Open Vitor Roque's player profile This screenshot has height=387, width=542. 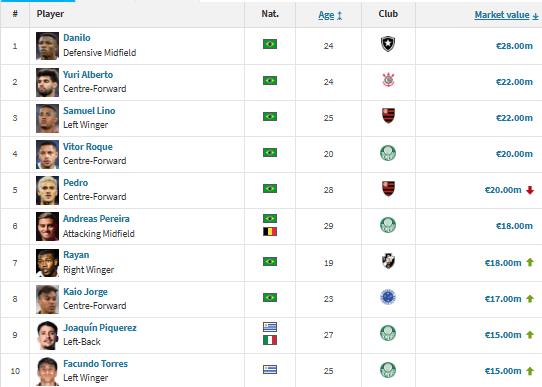[88, 147]
